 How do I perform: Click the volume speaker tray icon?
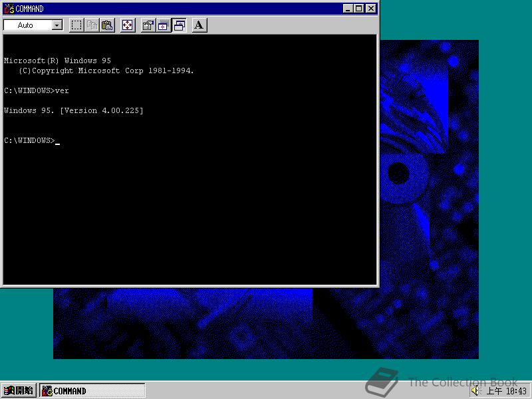pyautogui.click(x=475, y=391)
